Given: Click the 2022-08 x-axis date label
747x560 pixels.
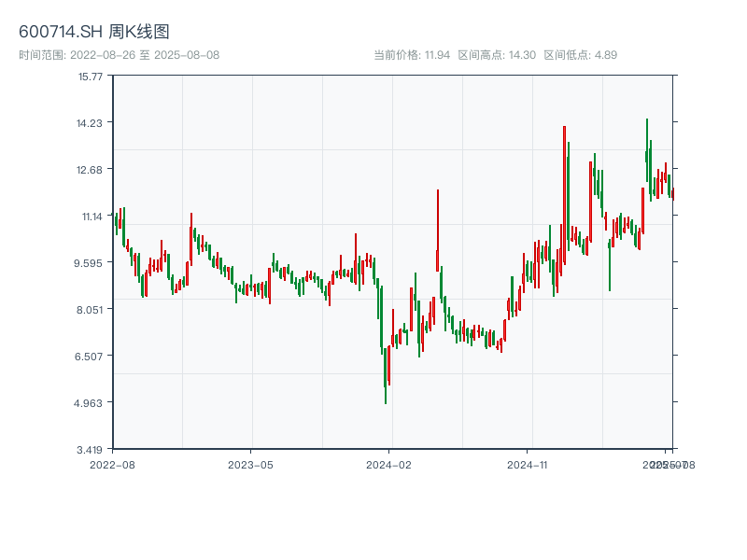Looking at the screenshot, I should coord(112,464).
